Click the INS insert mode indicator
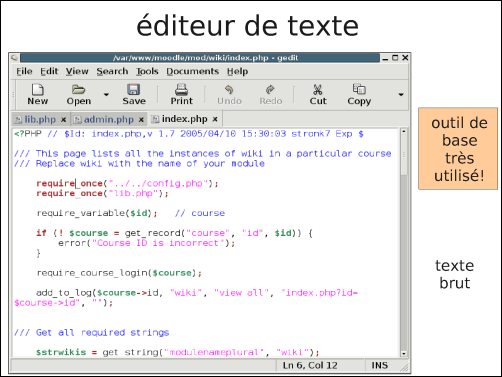The image size is (502, 377). coord(380,365)
